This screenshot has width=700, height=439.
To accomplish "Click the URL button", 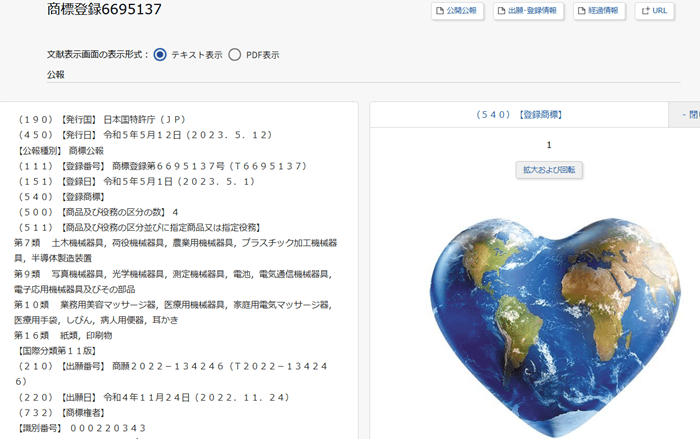I will click(x=654, y=11).
